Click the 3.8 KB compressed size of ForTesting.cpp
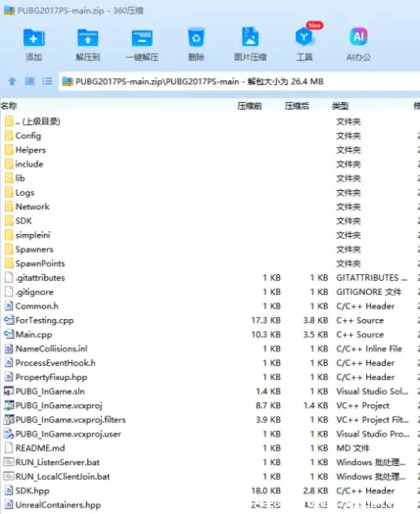 click(x=316, y=320)
